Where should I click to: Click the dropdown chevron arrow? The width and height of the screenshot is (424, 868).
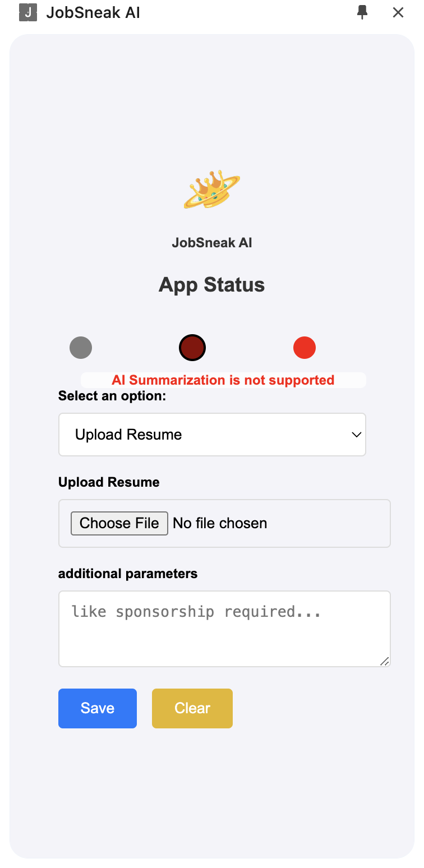coord(356,435)
